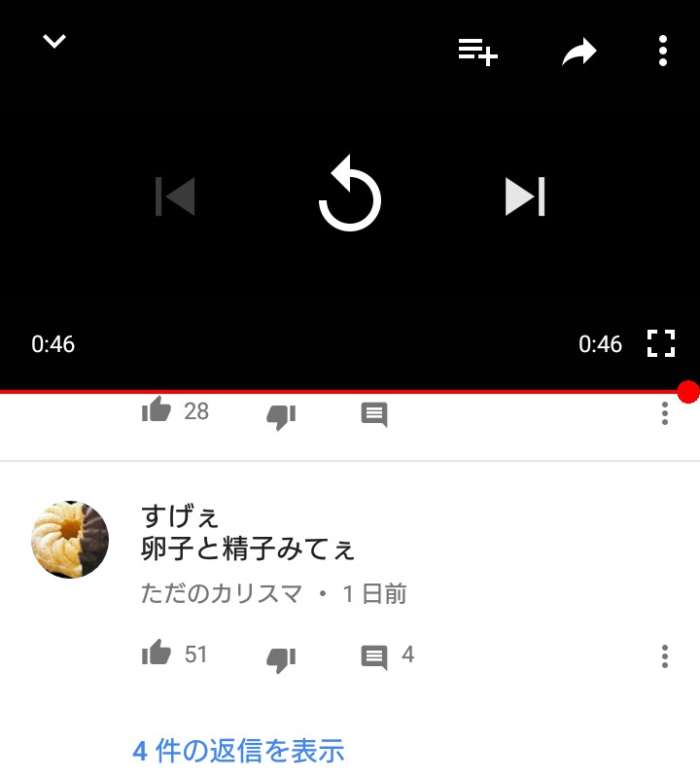Viewport: 700px width, 778px height.
Task: Open the reply icon showing 4 replies
Action: point(388,656)
